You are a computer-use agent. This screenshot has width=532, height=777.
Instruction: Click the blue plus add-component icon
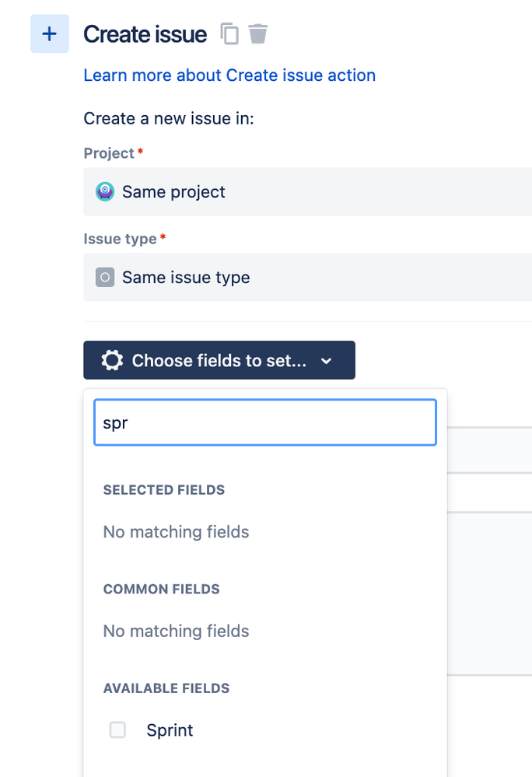[49, 35]
